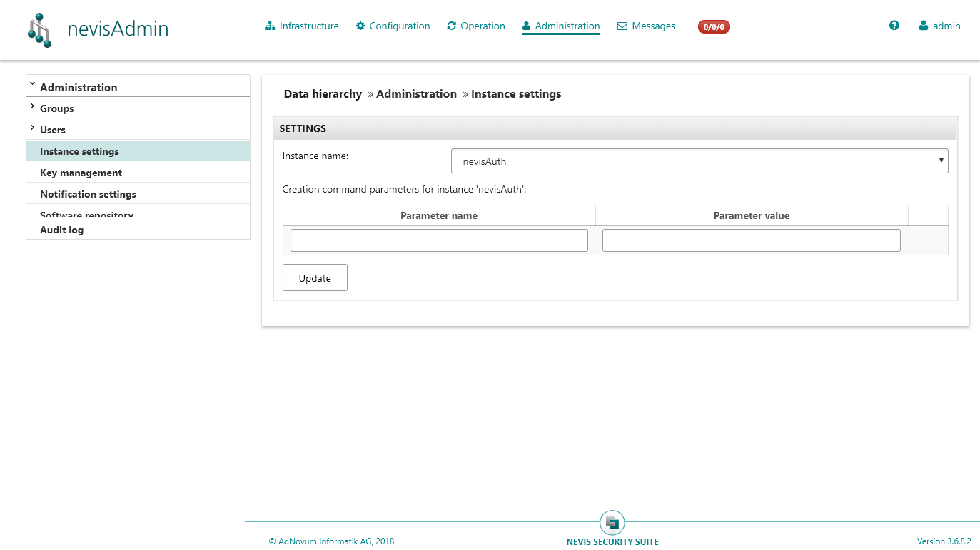Collapse the Administration sidebar section chevron

point(32,85)
